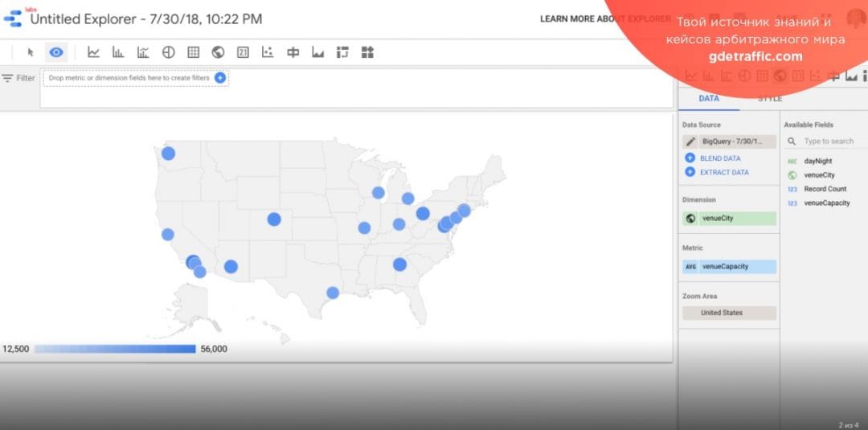Choose the geo map globe icon
Screen dimensions: 868x430
point(218,52)
